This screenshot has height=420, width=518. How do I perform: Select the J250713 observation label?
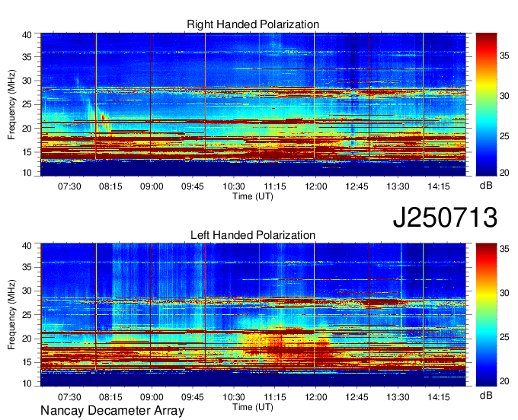coord(445,217)
